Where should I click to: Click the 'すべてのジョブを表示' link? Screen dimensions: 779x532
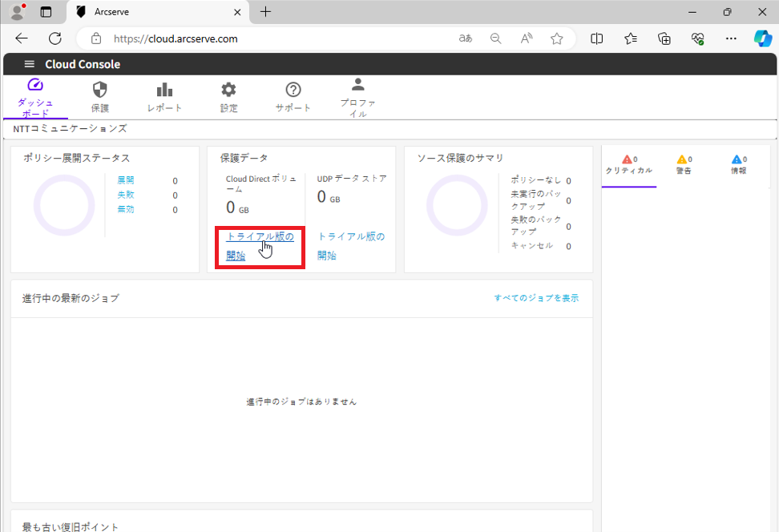[x=536, y=298]
